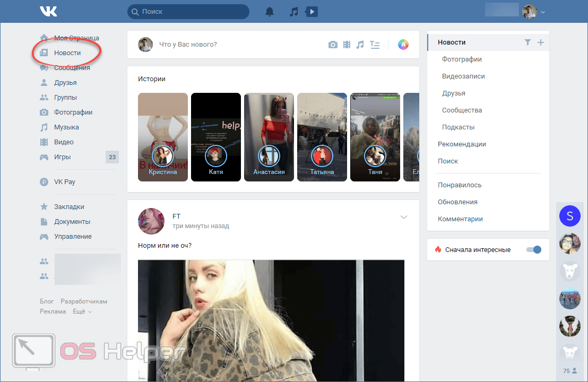Add a new news tab with plus icon
Viewport: 588px width, 382px height.
coord(541,42)
